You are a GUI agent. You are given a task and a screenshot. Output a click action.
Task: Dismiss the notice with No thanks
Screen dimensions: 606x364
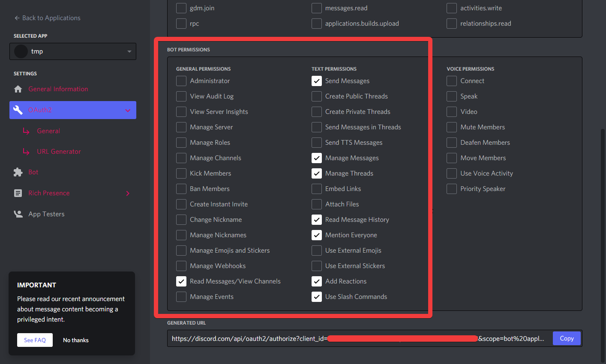coord(76,340)
